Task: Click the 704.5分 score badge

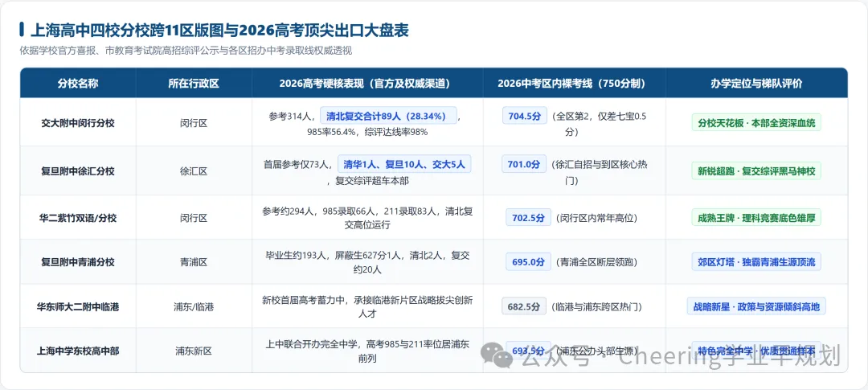Action: point(524,116)
